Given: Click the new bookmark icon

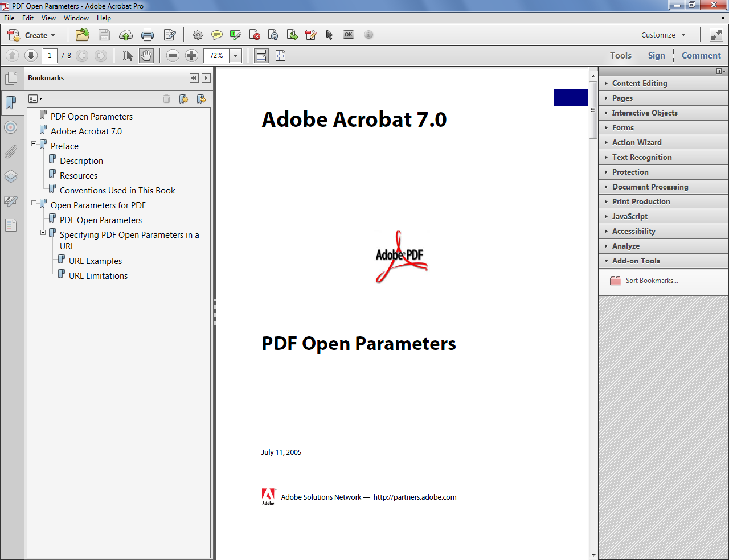Looking at the screenshot, I should coord(183,99).
